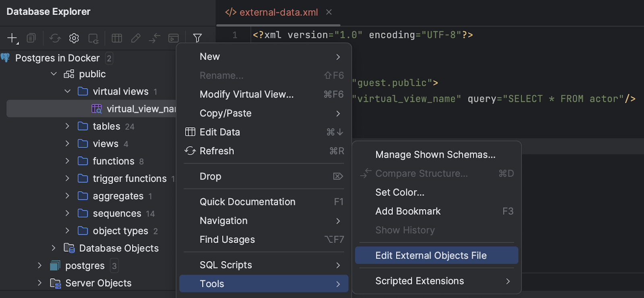This screenshot has width=644, height=298.
Task: Click the filter funnel icon
Action: [197, 38]
